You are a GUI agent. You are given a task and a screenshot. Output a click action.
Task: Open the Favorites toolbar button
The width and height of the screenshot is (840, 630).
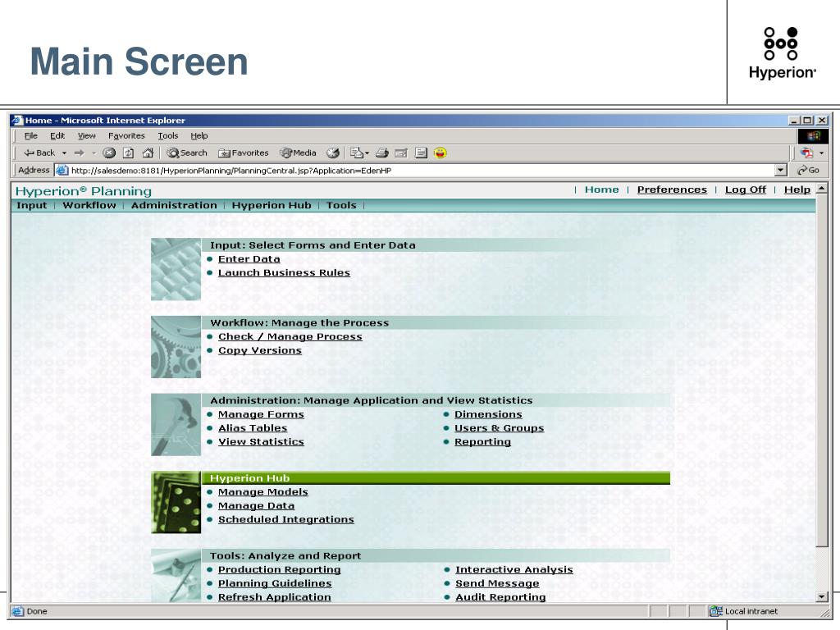(x=243, y=153)
